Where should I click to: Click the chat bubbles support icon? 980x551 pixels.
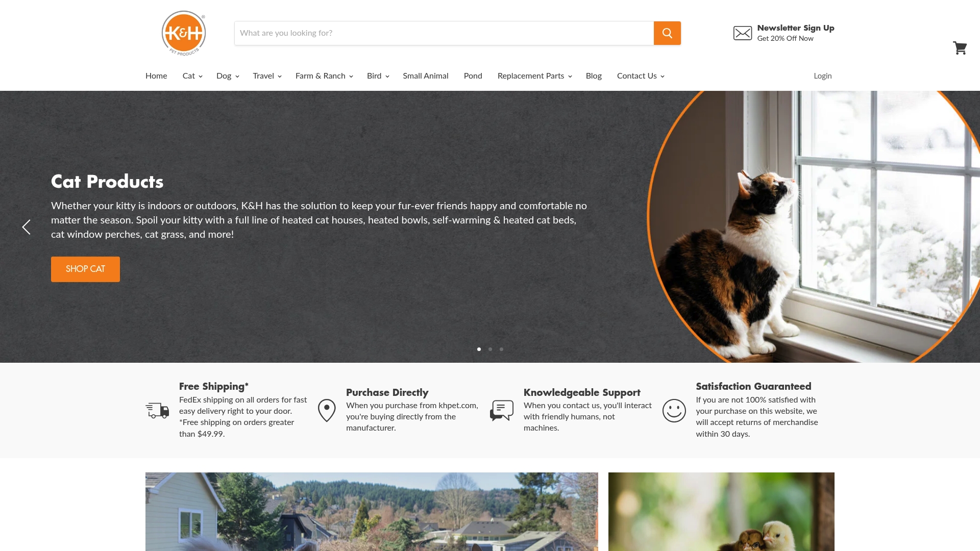502,410
